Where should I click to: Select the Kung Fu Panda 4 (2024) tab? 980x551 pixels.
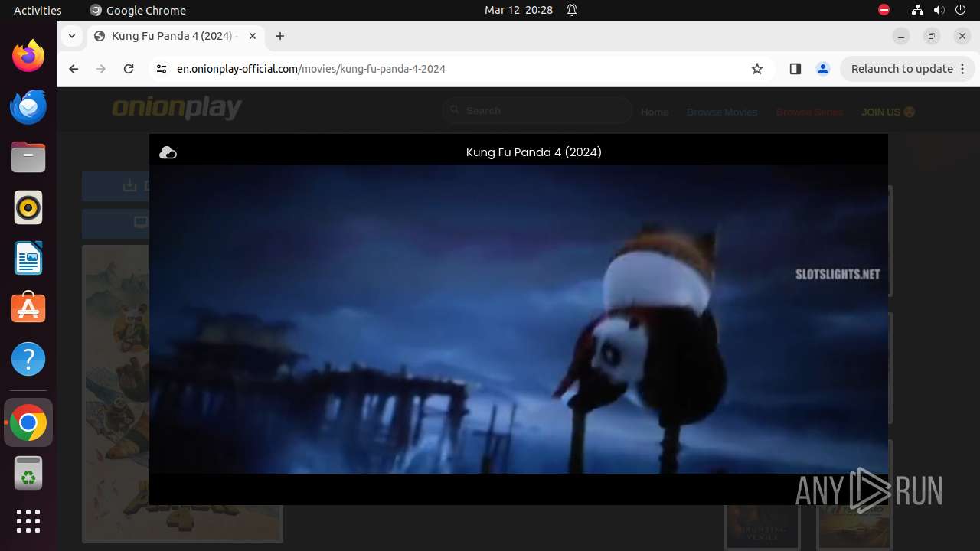(x=175, y=36)
